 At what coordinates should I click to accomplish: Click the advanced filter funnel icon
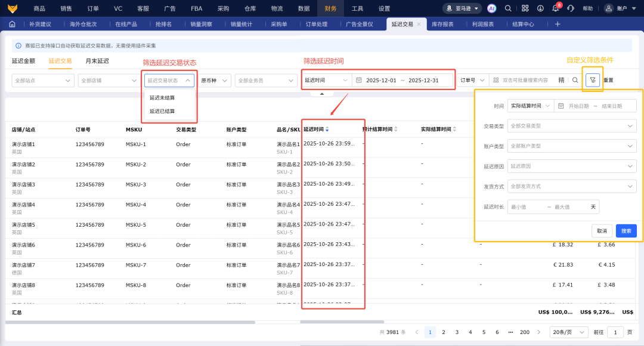593,80
